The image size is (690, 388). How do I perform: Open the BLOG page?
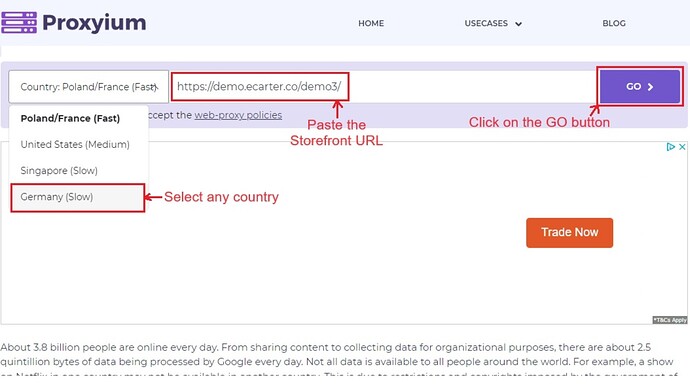(x=614, y=23)
